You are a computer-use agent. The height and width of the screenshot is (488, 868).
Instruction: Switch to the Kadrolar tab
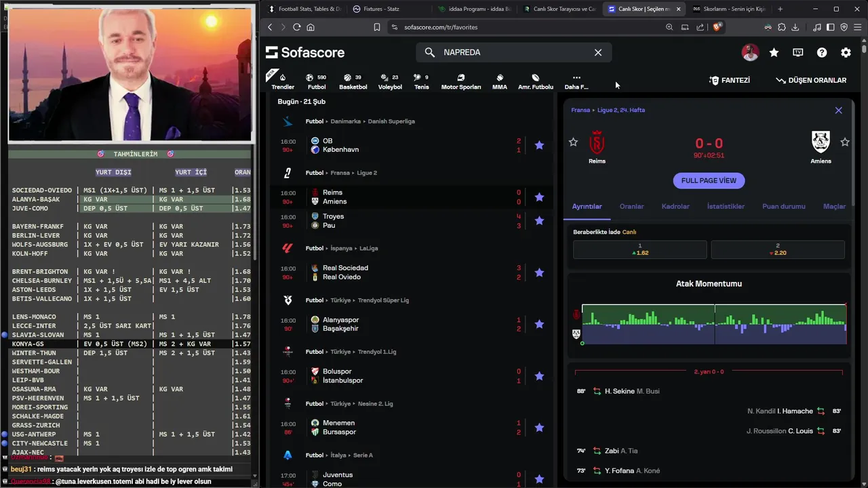[675, 206]
